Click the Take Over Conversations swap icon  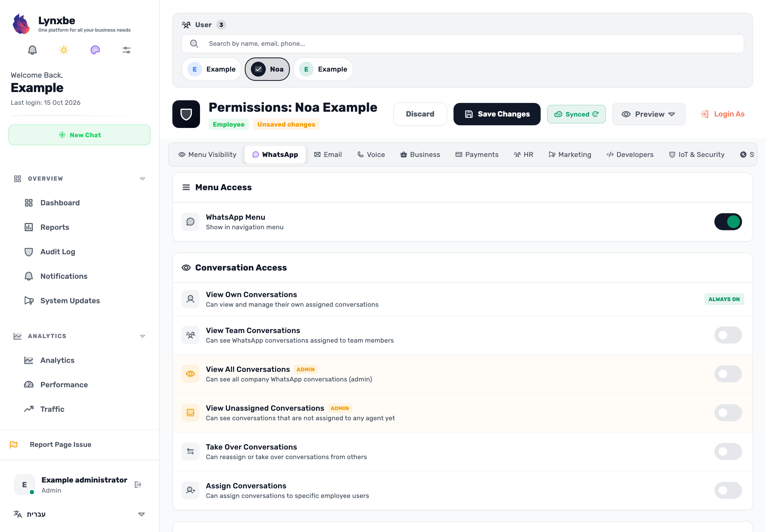click(x=190, y=451)
